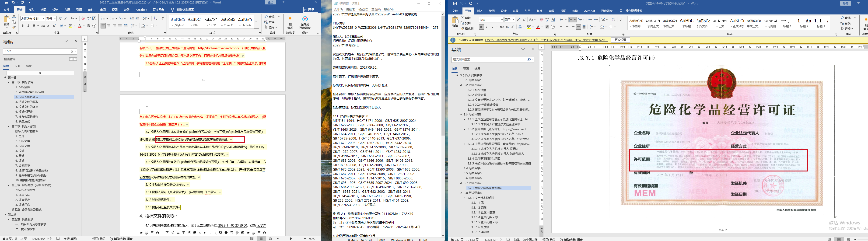Screen dimensions: 868x241
Task: Toggle left alignment in left Word ribbon
Action: point(103,26)
